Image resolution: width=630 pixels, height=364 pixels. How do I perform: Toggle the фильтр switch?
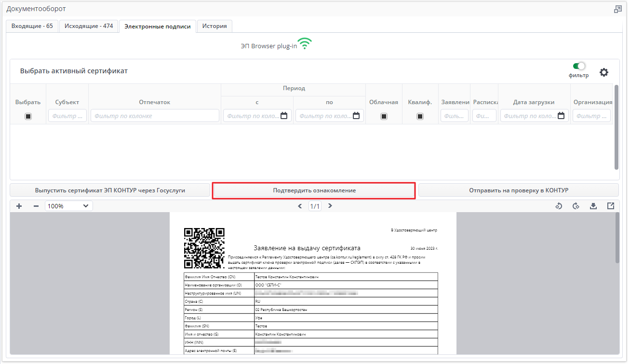(578, 66)
